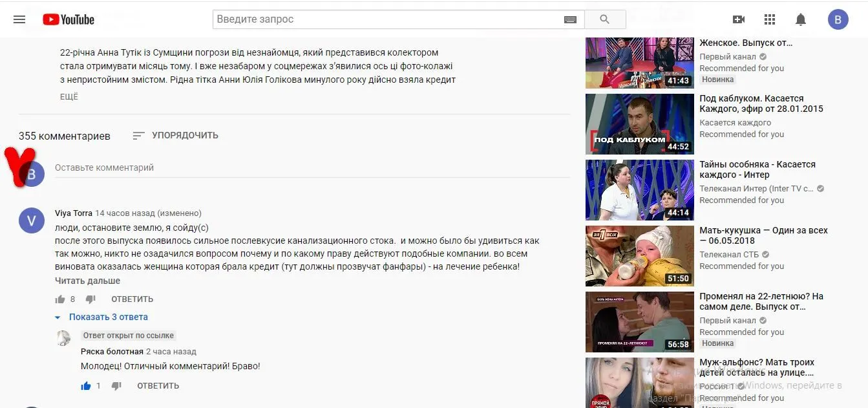Open the hamburger guide menu
868x408 pixels.
(19, 19)
